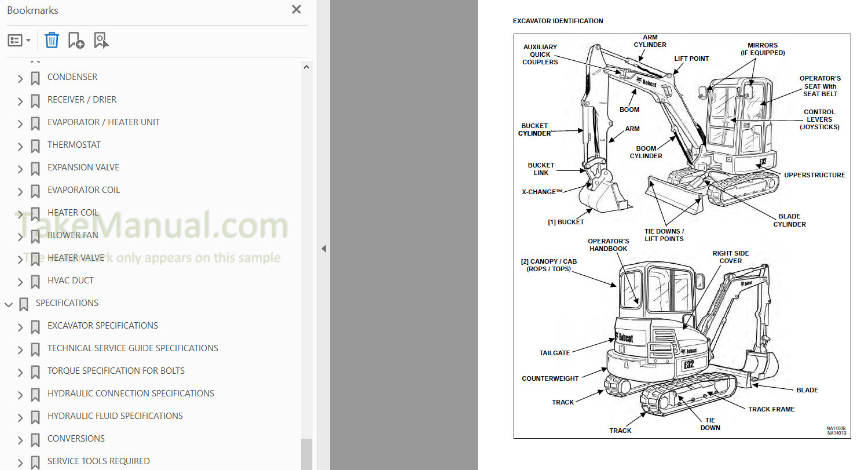This screenshot has height=470, width=868.
Task: Select the HYDRAULIC FLUID SPECIFICATIONS bookmark
Action: pyautogui.click(x=115, y=416)
